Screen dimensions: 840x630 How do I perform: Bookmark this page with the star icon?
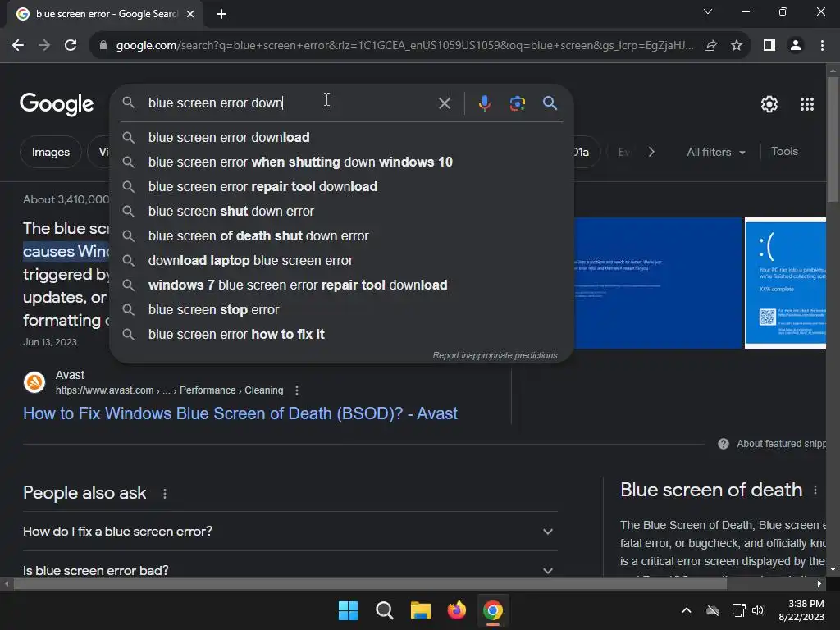737,46
